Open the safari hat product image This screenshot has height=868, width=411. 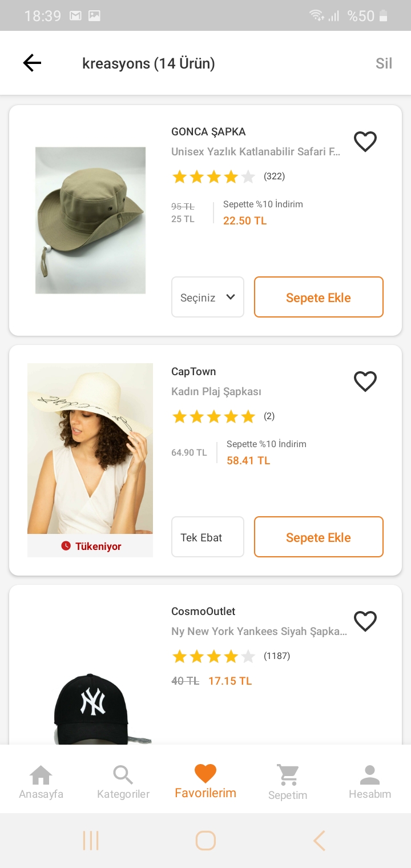click(x=90, y=220)
